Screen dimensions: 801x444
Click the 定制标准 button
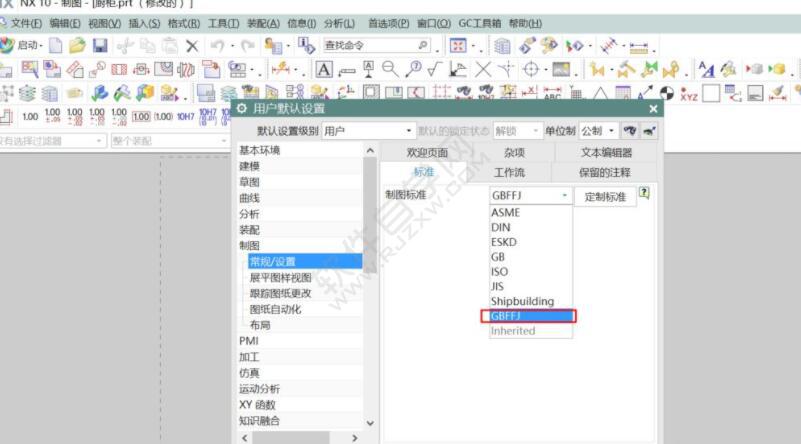click(604, 197)
